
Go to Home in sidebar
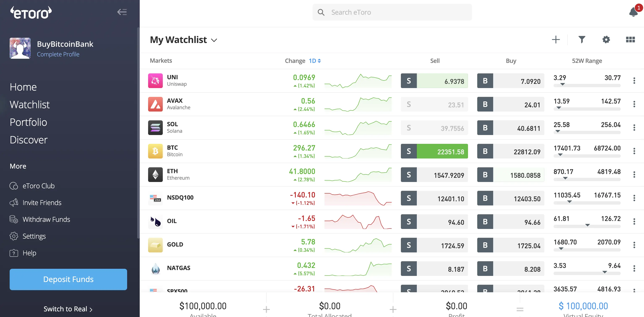[x=23, y=87]
